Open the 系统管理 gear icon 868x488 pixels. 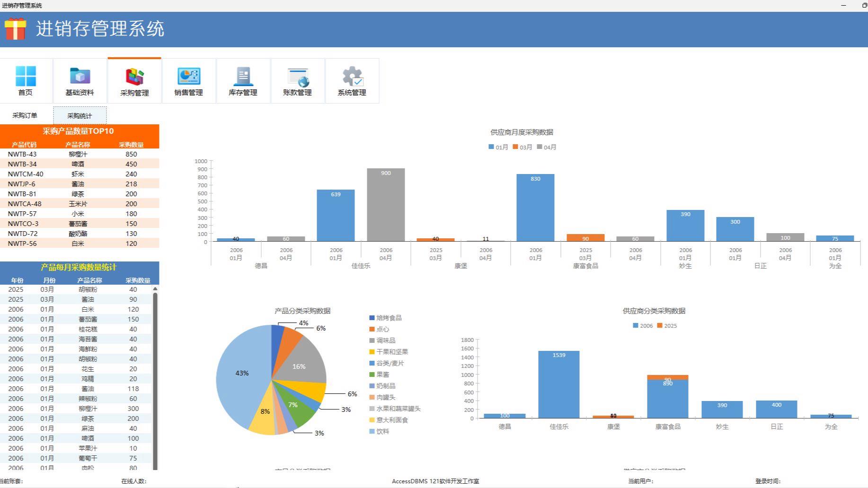click(x=352, y=81)
